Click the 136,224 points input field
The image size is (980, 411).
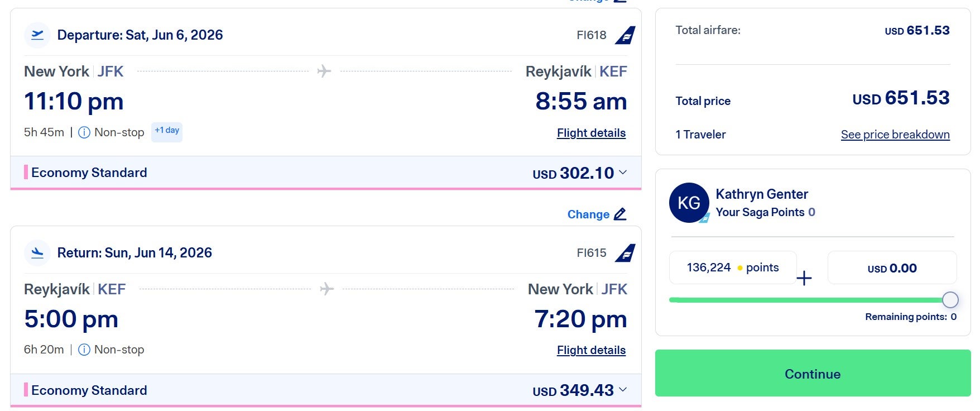tap(732, 267)
